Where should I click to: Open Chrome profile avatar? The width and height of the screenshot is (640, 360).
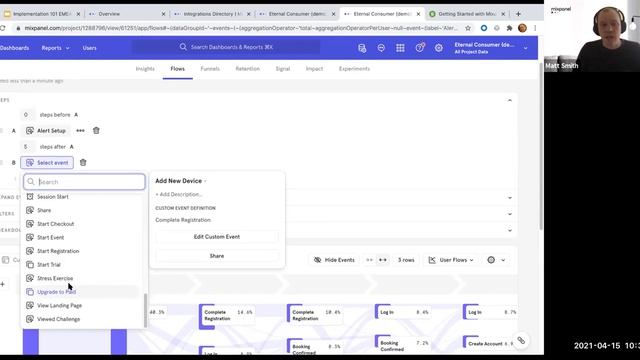(522, 28)
